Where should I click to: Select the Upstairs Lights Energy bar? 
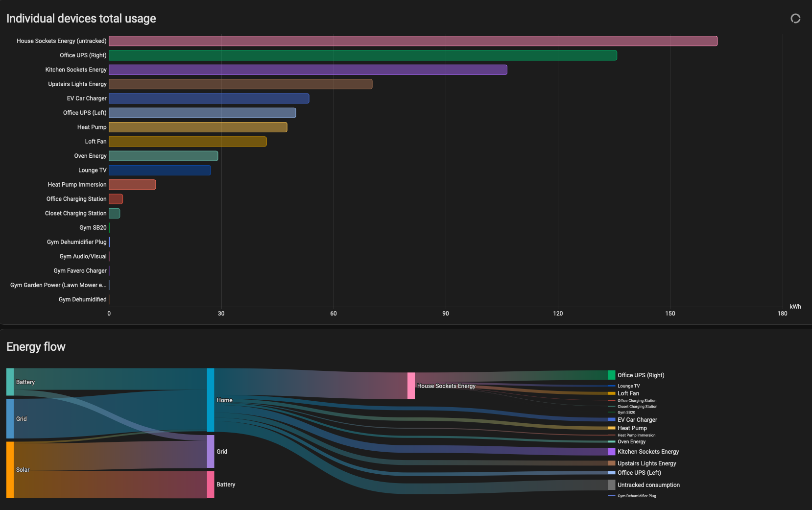point(240,84)
